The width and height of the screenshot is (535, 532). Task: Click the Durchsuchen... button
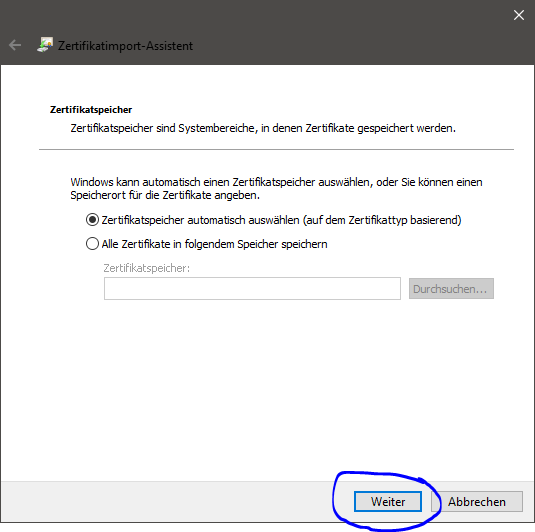(451, 289)
